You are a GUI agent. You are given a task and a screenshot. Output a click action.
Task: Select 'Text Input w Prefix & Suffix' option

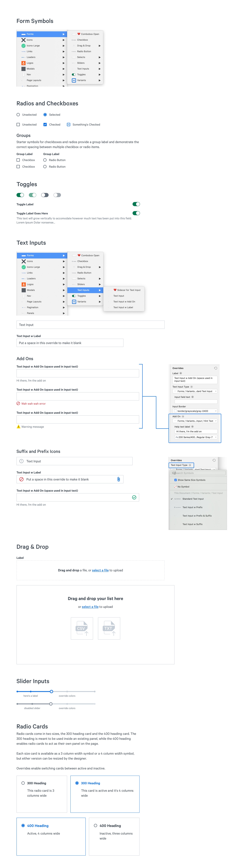coord(197,516)
